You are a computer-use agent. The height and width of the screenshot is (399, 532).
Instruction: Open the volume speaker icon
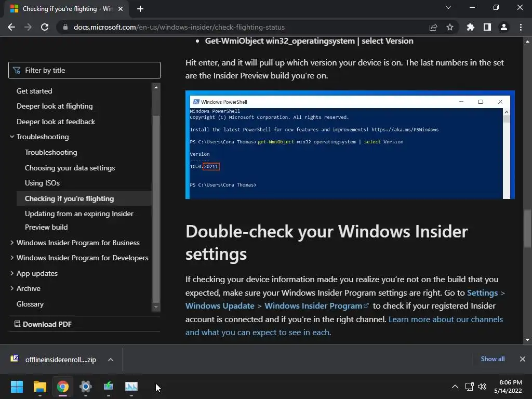pos(482,387)
